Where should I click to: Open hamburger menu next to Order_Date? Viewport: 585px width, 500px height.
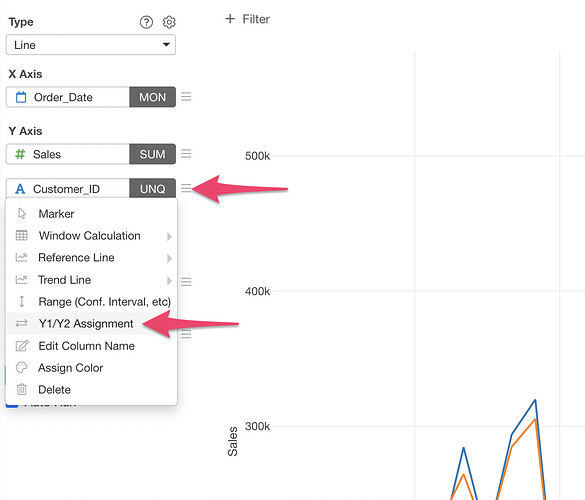[x=186, y=97]
